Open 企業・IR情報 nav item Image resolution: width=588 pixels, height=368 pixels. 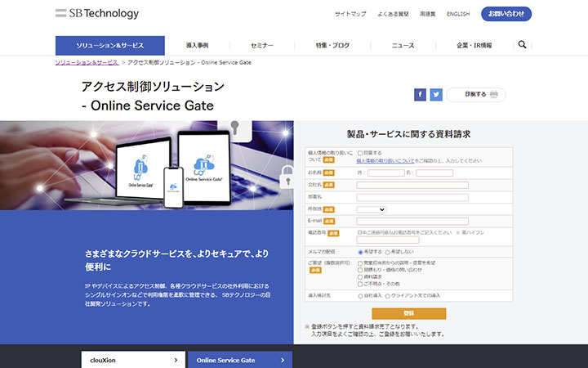(x=474, y=46)
